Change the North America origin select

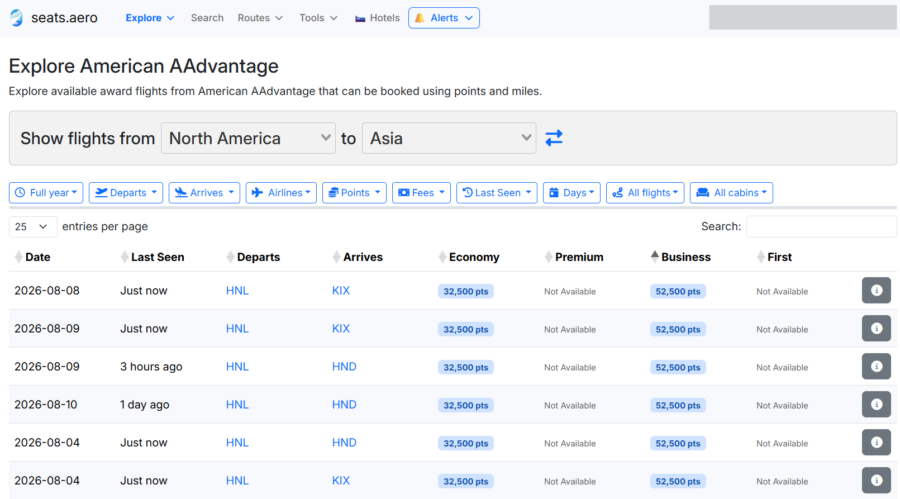[x=249, y=138]
